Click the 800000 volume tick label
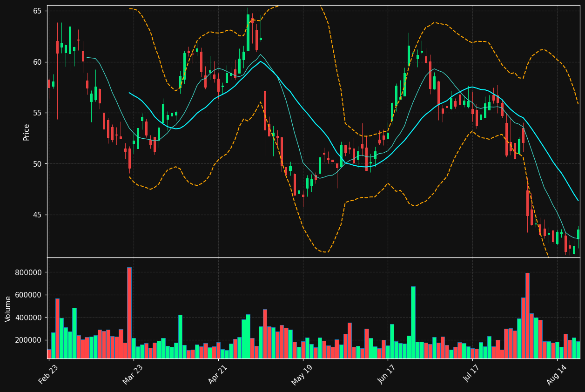Image resolution: width=585 pixels, height=392 pixels. point(28,272)
